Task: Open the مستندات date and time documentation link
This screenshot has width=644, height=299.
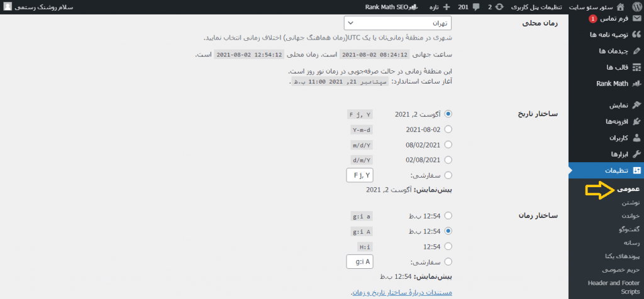Action: tap(402, 293)
